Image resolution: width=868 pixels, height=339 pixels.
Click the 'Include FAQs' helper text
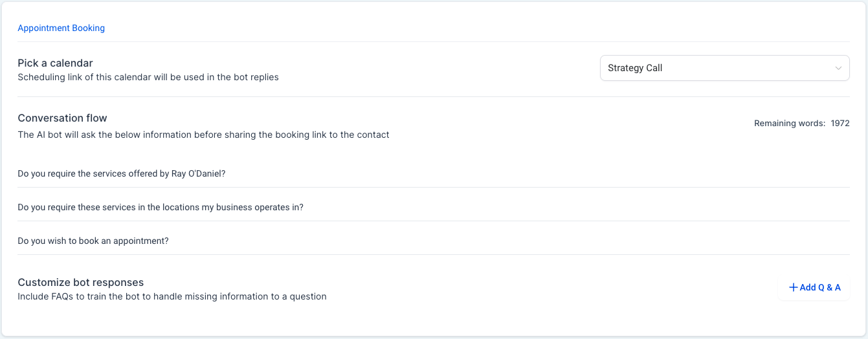[x=172, y=296]
